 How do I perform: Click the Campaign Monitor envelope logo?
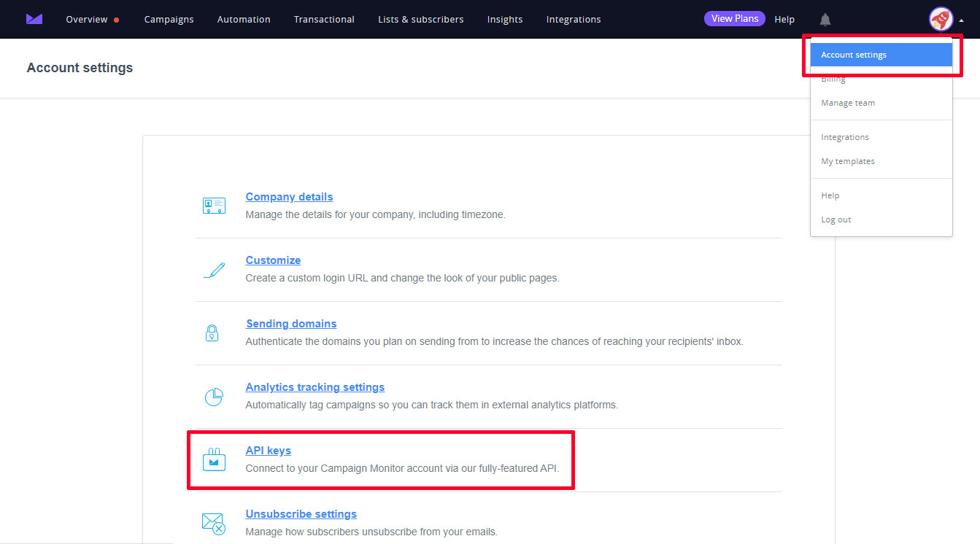pos(34,19)
